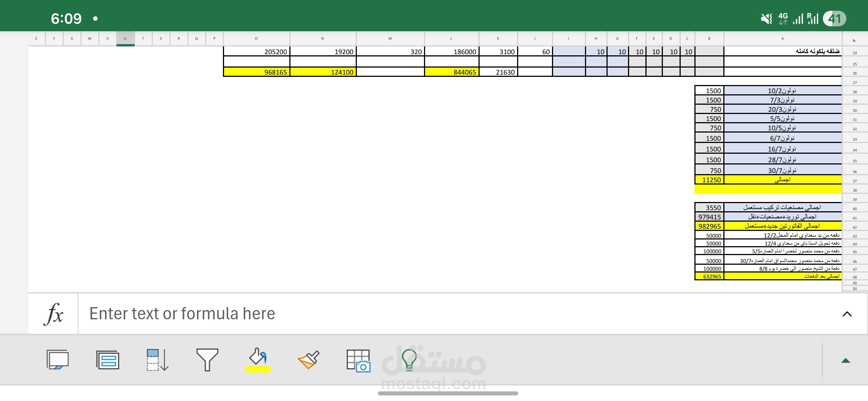
Task: Open the Filter funnel tool
Action: pyautogui.click(x=207, y=360)
